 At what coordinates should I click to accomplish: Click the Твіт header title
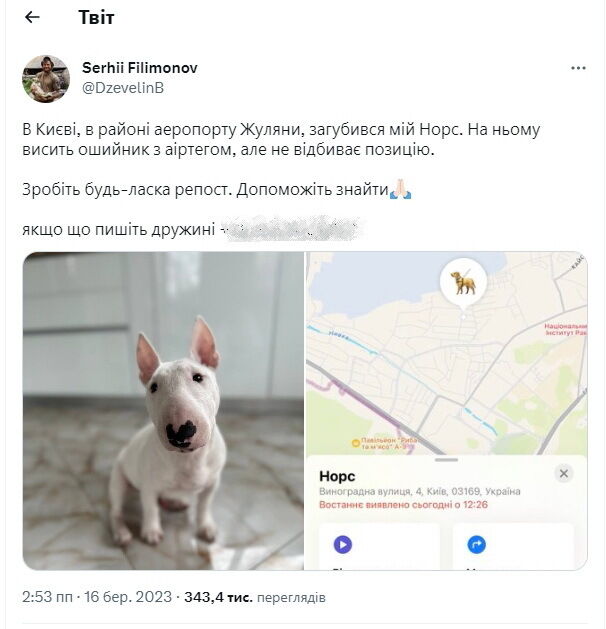click(x=96, y=17)
